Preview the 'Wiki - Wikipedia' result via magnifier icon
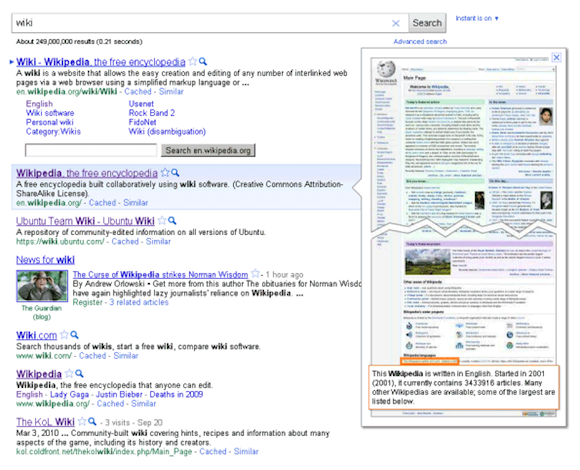Viewport: 580px width, 470px height. pos(203,61)
